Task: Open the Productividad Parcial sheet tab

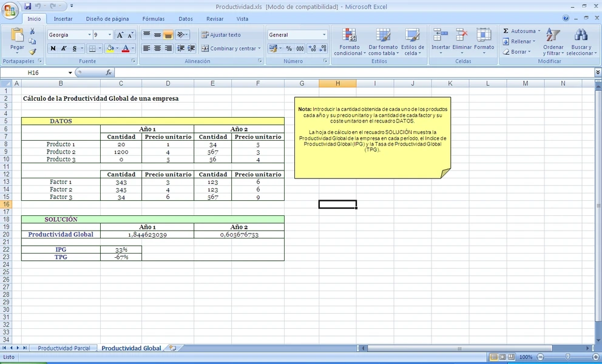Action: point(64,348)
